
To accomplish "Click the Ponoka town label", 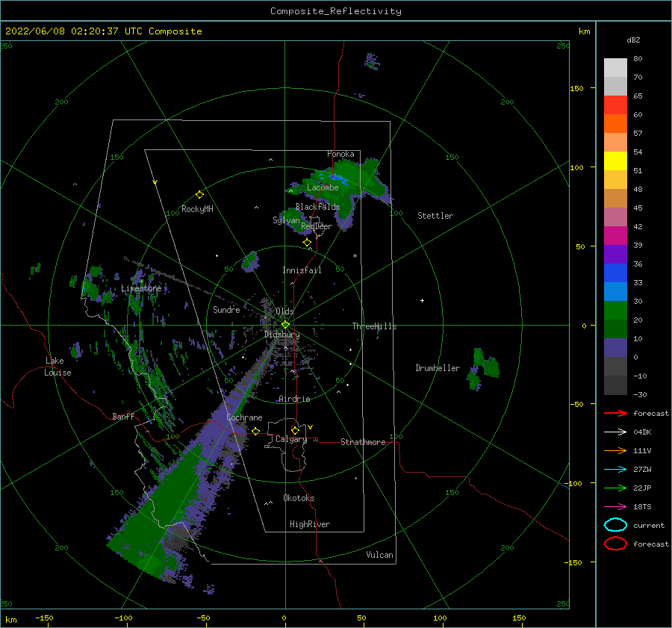I will 340,154.
